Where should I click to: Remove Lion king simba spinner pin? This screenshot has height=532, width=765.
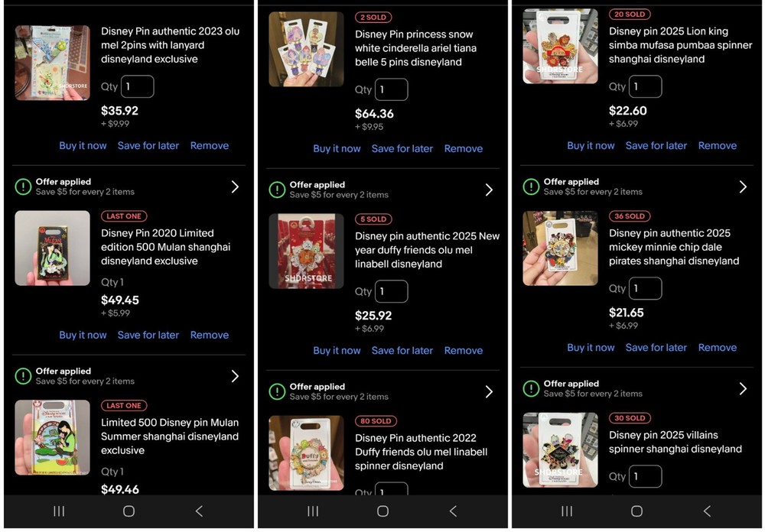(x=718, y=146)
